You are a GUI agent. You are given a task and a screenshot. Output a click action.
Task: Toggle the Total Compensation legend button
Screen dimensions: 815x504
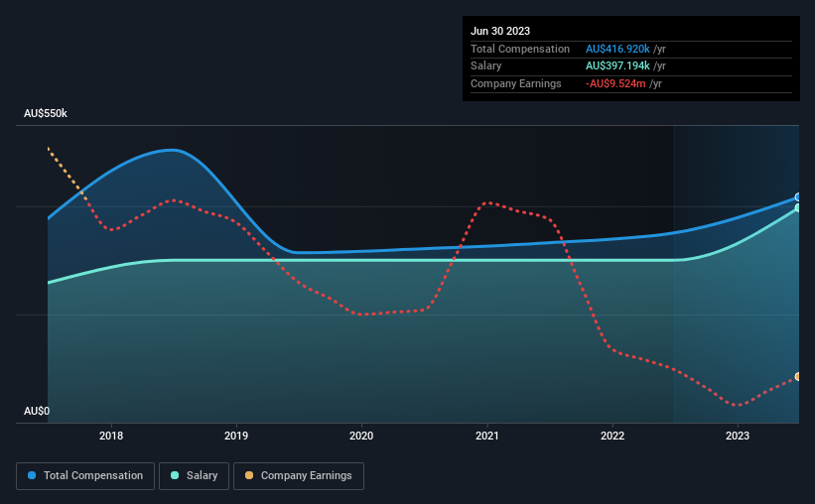pyautogui.click(x=85, y=476)
